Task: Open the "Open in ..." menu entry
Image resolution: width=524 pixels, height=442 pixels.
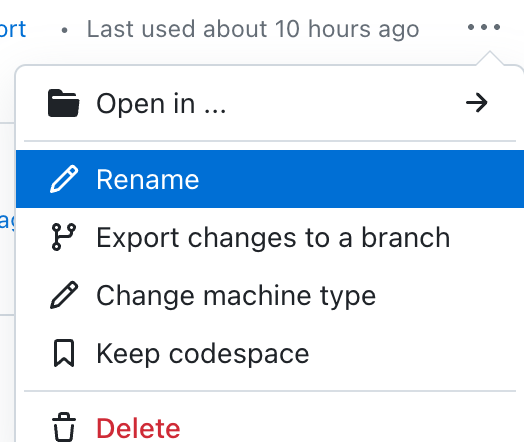Action: click(270, 103)
